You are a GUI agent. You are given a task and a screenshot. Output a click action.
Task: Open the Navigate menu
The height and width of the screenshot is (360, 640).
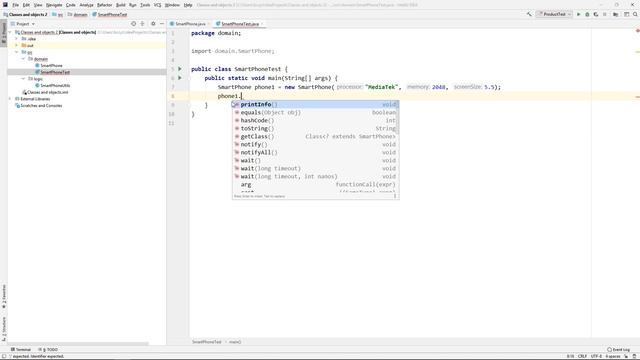point(54,5)
